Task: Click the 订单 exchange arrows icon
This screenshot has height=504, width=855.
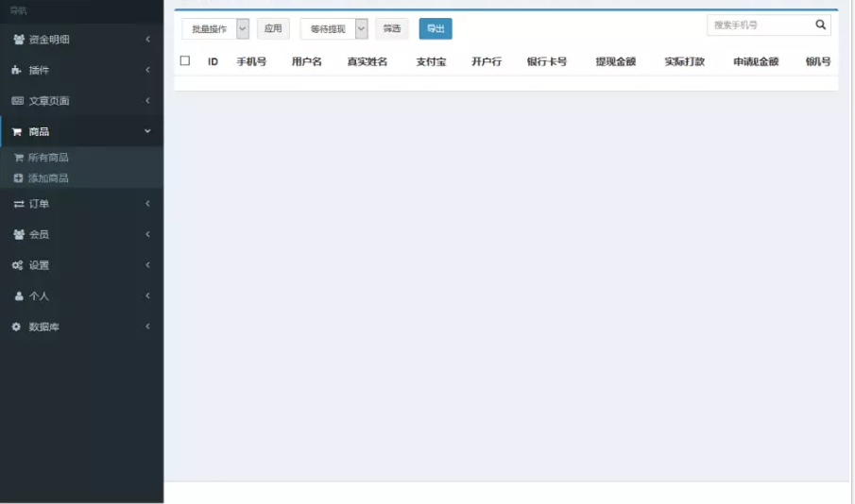Action: [x=18, y=204]
